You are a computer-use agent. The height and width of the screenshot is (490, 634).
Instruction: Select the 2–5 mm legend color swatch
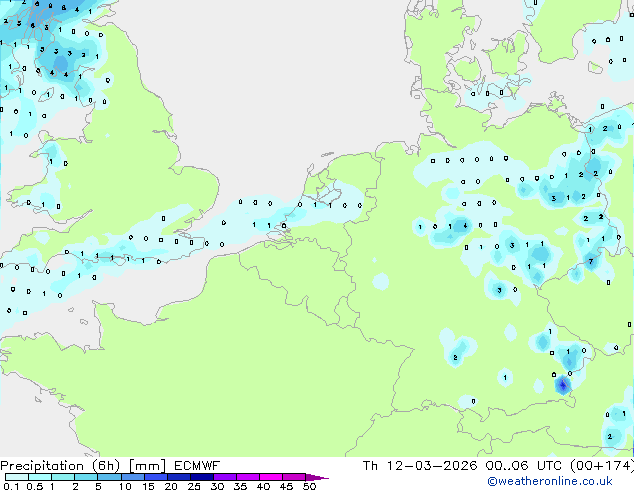pos(86,477)
